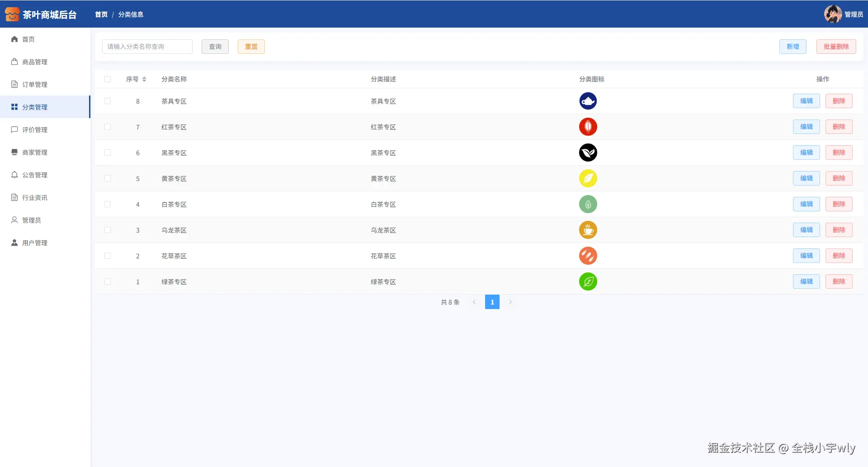Delete the 红茶专区 category
Screen dimensions: 868x467
(839, 127)
